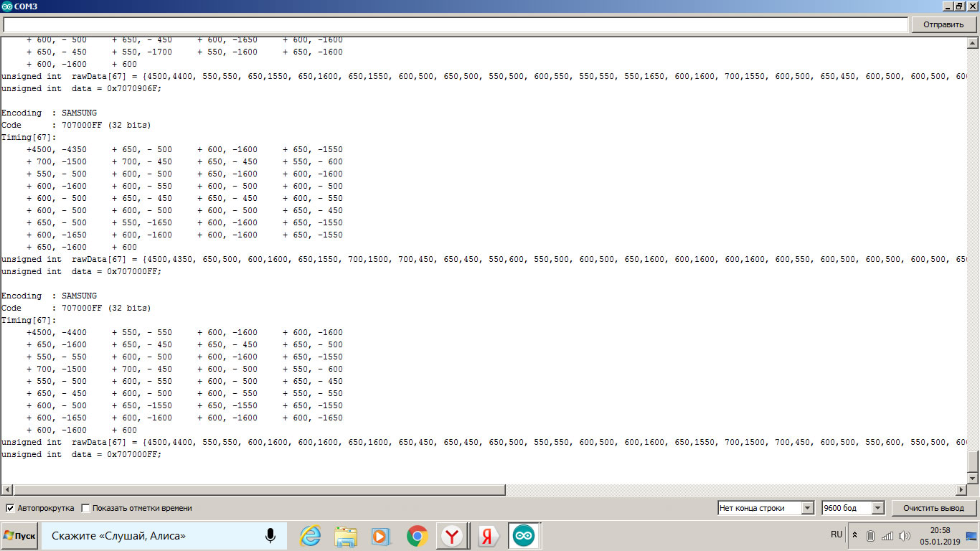
Task: Click the vertical scrollbar up arrow
Action: coord(973,42)
